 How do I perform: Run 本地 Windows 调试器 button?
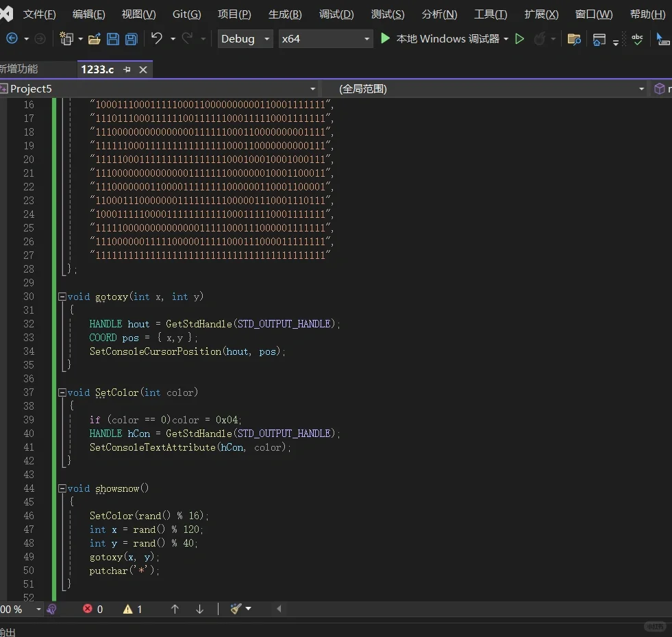point(440,39)
